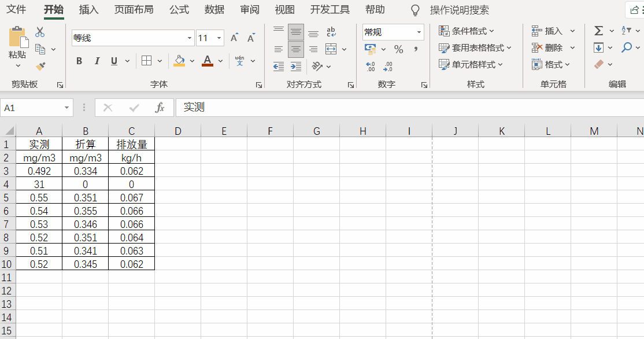Copy selection with the copy icon
644x339 pixels.
[40, 49]
